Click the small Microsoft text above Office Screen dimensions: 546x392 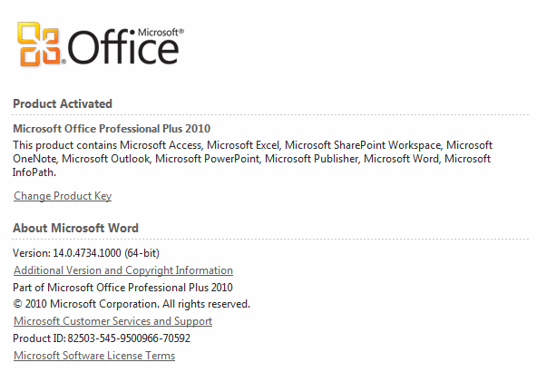tap(161, 33)
